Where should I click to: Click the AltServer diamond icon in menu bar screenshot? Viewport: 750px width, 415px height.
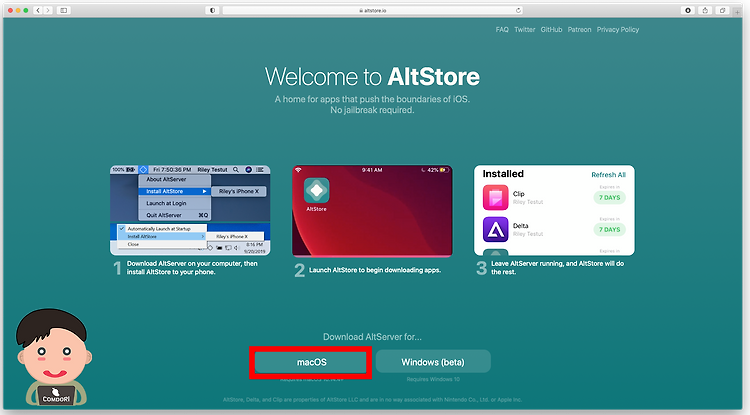[143, 170]
